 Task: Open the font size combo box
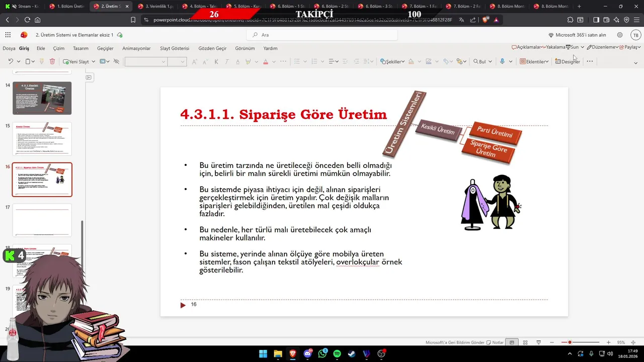click(x=177, y=61)
